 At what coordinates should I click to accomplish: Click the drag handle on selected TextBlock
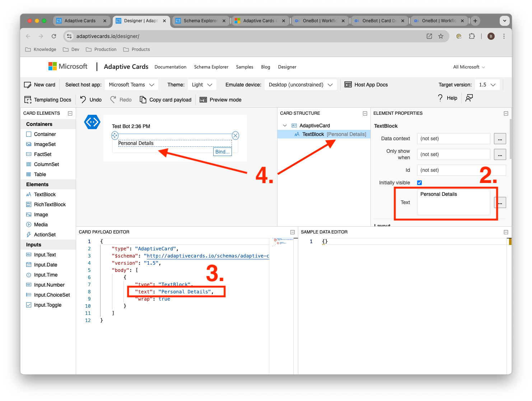coord(115,135)
